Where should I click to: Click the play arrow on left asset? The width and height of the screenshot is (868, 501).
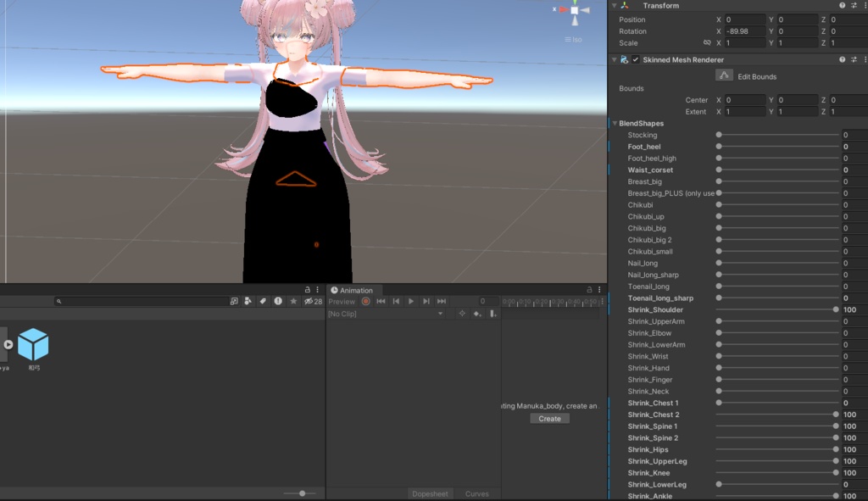8,344
